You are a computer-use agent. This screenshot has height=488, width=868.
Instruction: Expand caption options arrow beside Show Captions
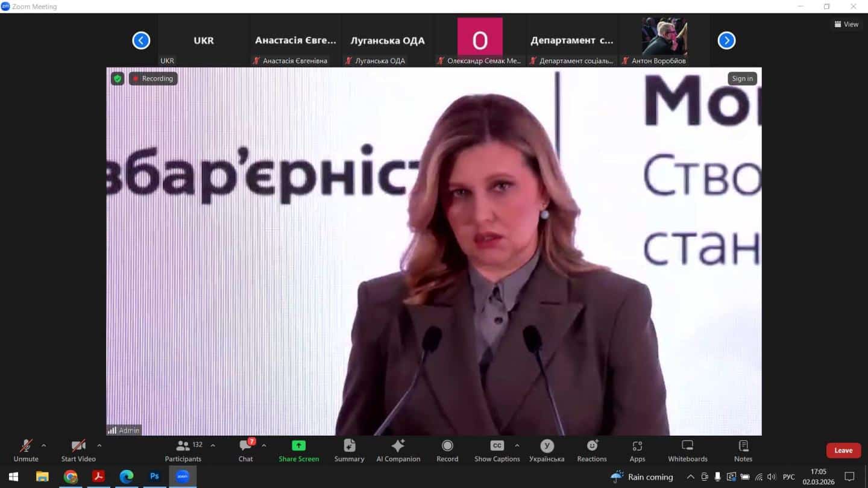(517, 446)
